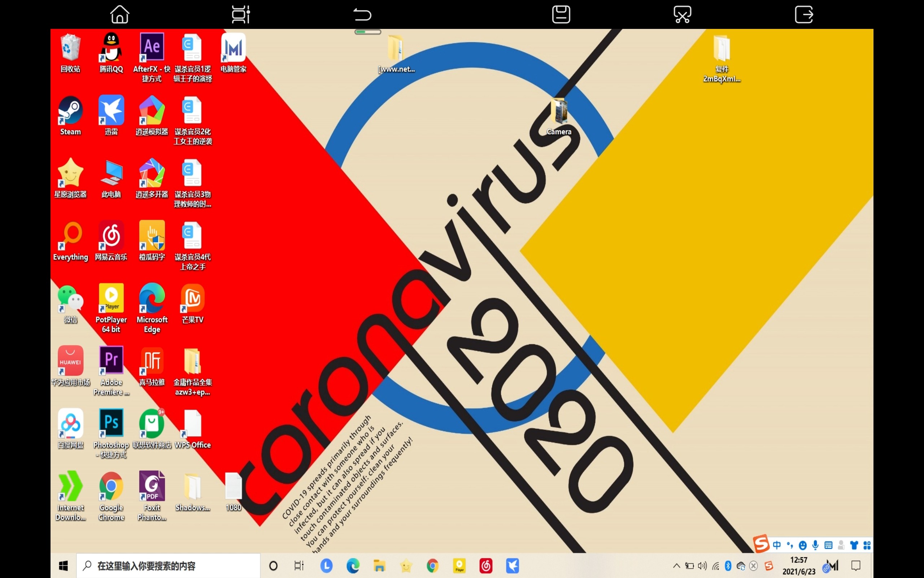Open 华为应用市场 Huawei shortcut
Image resolution: width=924 pixels, height=578 pixels.
pyautogui.click(x=70, y=361)
